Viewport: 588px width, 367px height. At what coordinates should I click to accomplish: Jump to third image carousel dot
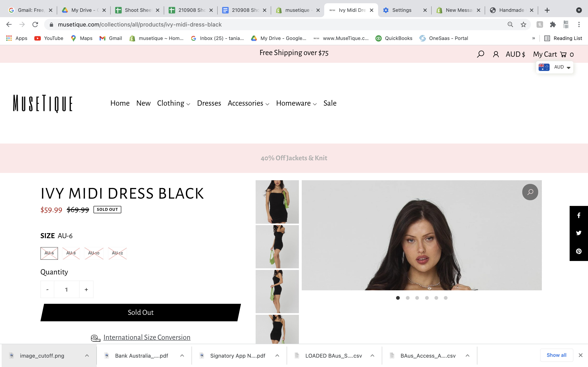point(417,298)
